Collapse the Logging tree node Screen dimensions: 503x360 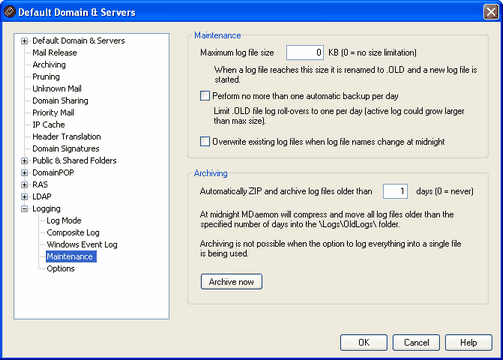click(24, 209)
